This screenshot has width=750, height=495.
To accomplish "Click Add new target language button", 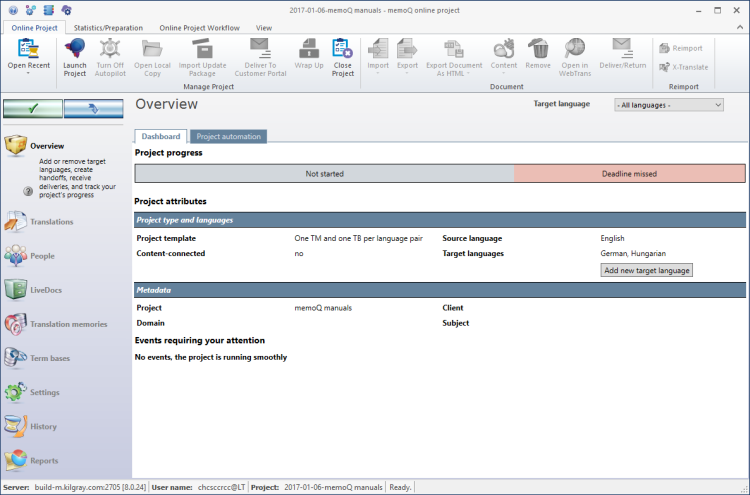I will point(647,270).
